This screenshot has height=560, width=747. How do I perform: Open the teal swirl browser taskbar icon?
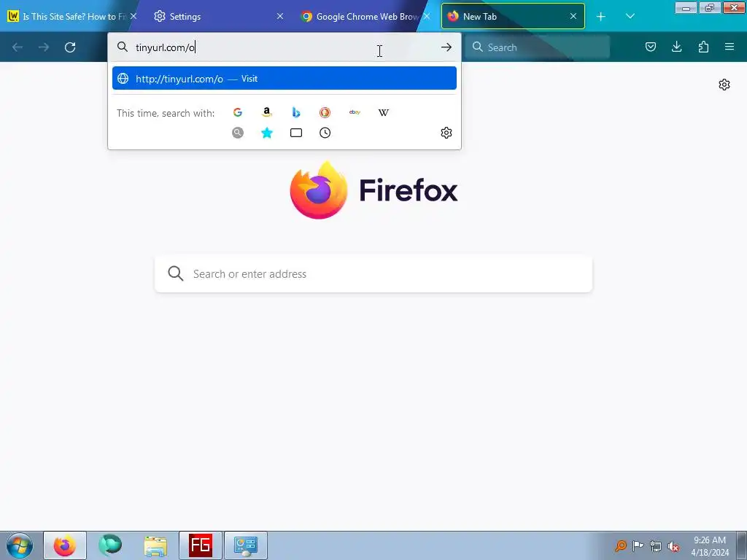(x=110, y=545)
